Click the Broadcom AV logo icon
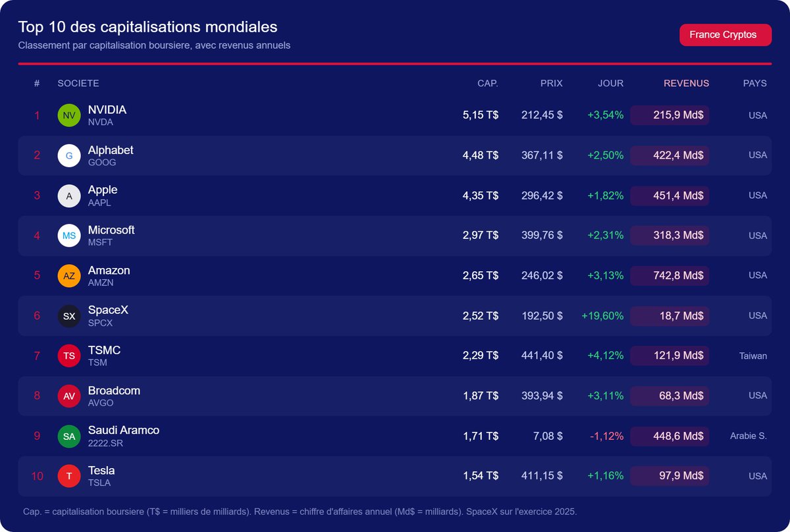This screenshot has width=790, height=532. point(69,396)
